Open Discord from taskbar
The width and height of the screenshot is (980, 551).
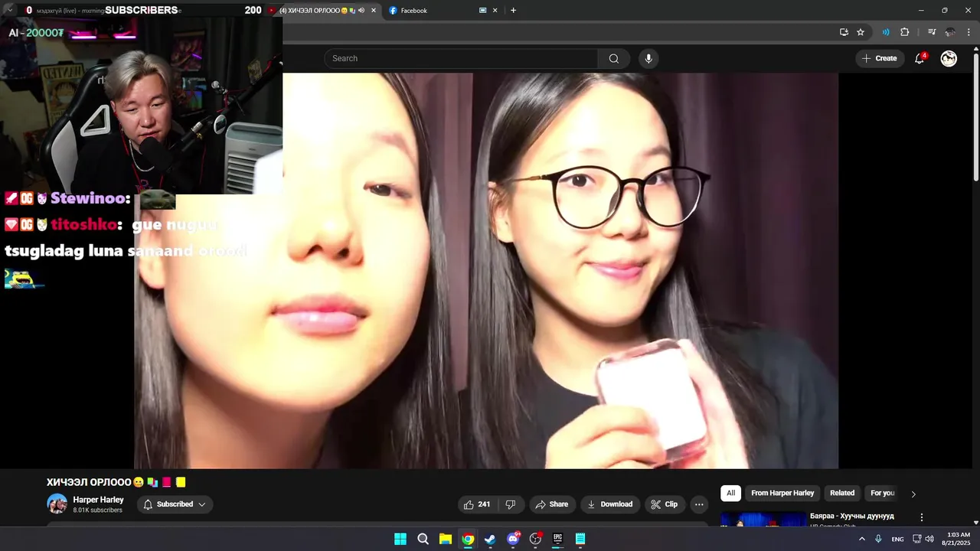pos(513,539)
